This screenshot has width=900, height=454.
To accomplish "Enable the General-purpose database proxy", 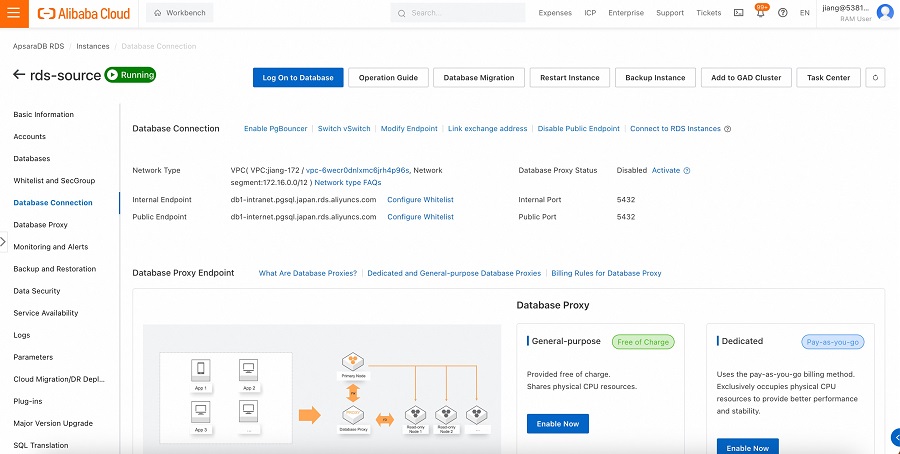I will pyautogui.click(x=557, y=424).
